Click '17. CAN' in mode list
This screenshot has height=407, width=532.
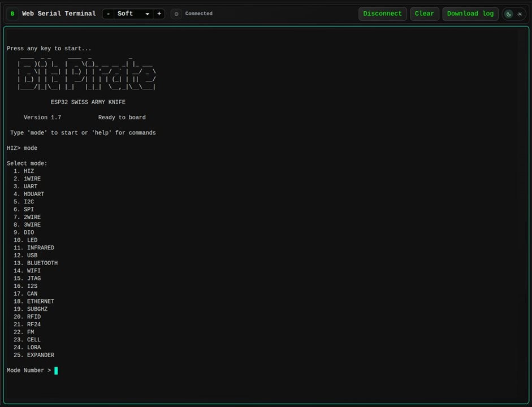(x=25, y=294)
